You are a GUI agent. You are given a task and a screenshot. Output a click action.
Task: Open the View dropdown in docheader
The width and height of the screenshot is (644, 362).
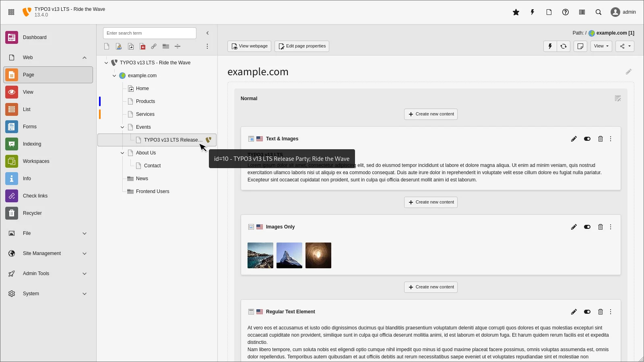point(601,46)
